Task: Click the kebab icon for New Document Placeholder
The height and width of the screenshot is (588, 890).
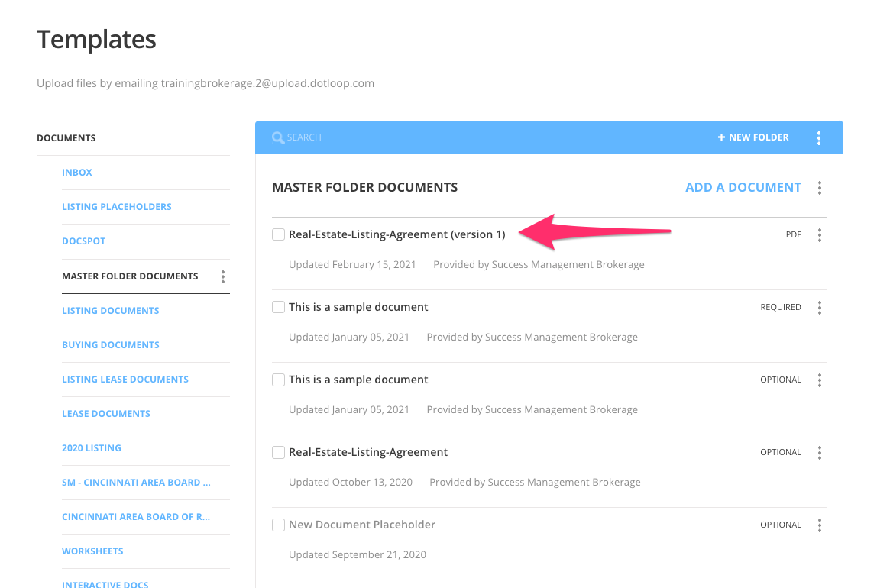Action: tap(819, 525)
